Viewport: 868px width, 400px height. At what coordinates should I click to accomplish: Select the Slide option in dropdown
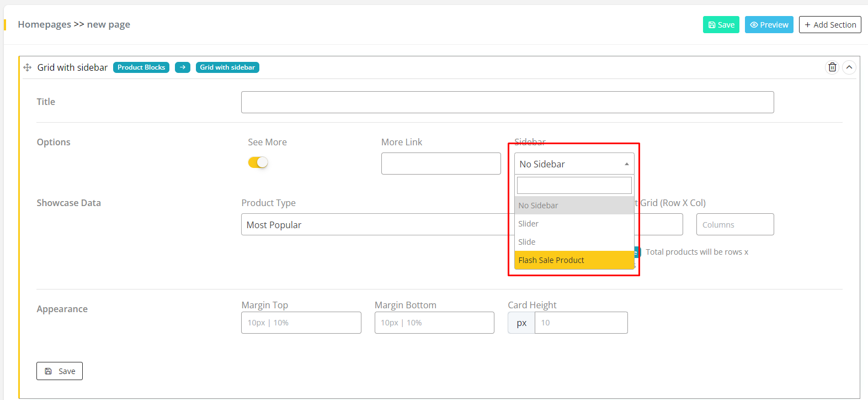tap(574, 242)
